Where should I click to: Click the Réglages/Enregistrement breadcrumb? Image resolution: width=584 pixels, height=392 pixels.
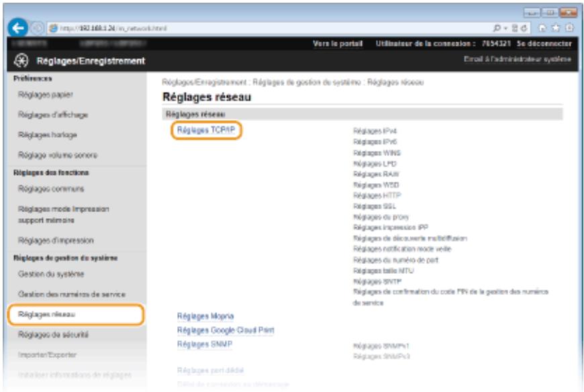[x=204, y=83]
